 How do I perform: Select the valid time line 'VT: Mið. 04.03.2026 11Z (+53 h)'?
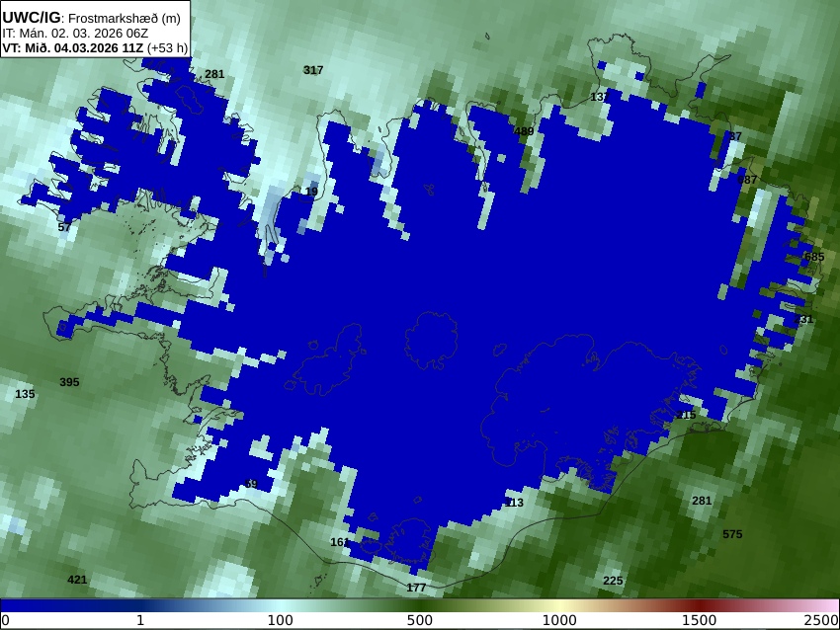(x=95, y=47)
